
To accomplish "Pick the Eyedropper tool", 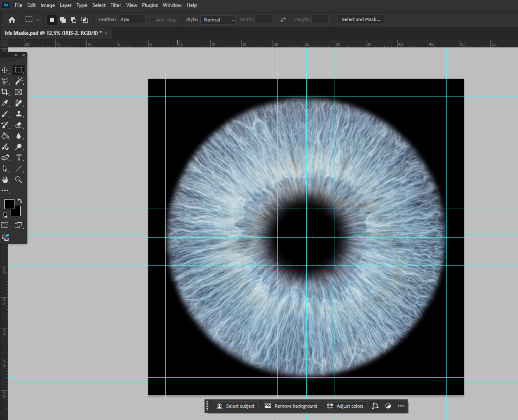I will pos(6,102).
